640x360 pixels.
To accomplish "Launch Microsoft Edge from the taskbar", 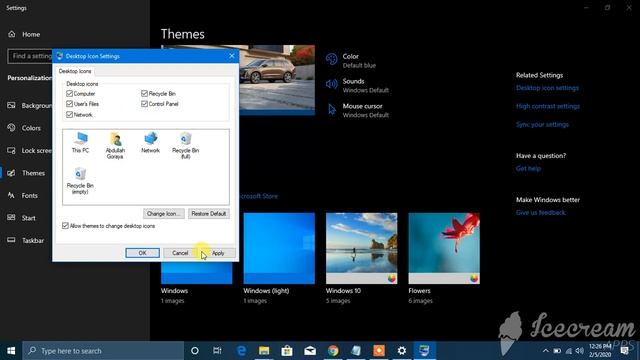I will pos(241,351).
